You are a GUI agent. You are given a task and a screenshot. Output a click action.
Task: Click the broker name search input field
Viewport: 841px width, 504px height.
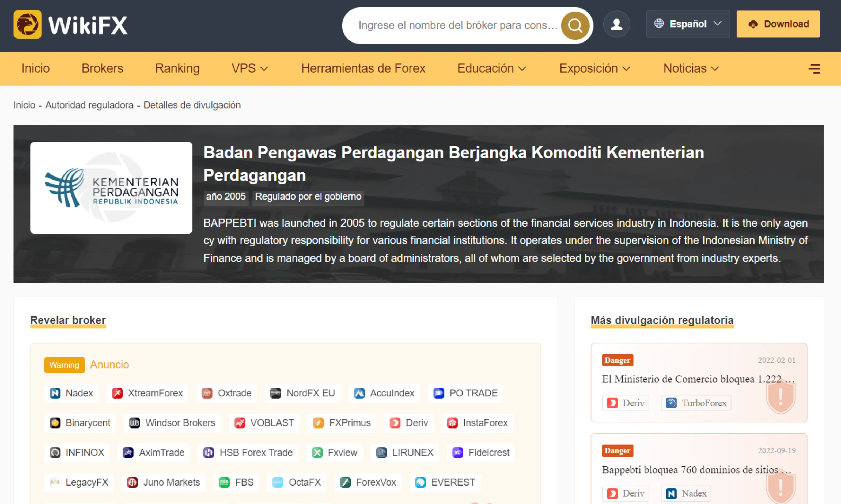(458, 25)
